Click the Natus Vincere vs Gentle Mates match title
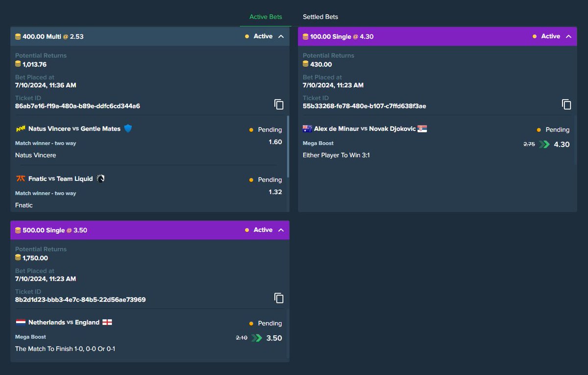Image resolution: width=588 pixels, height=375 pixels. (x=74, y=129)
